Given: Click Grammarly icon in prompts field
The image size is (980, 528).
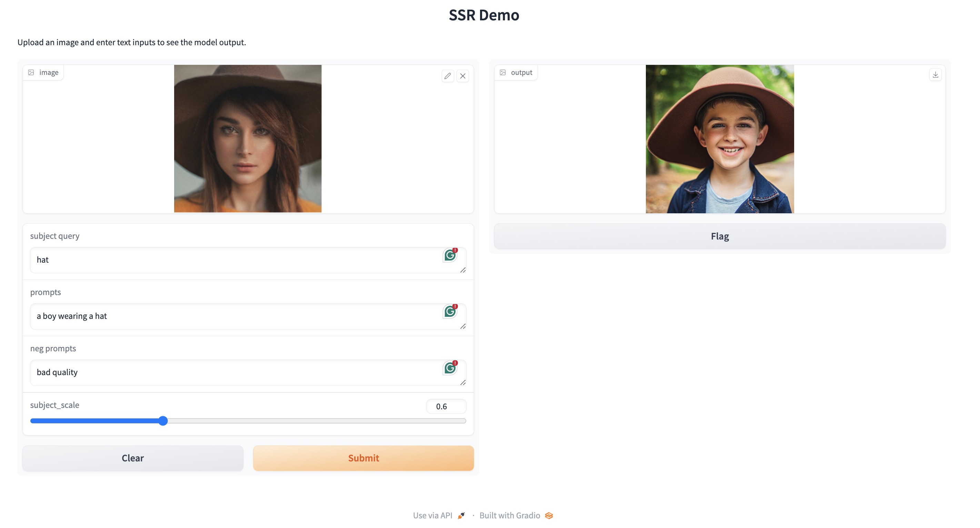Looking at the screenshot, I should point(450,311).
